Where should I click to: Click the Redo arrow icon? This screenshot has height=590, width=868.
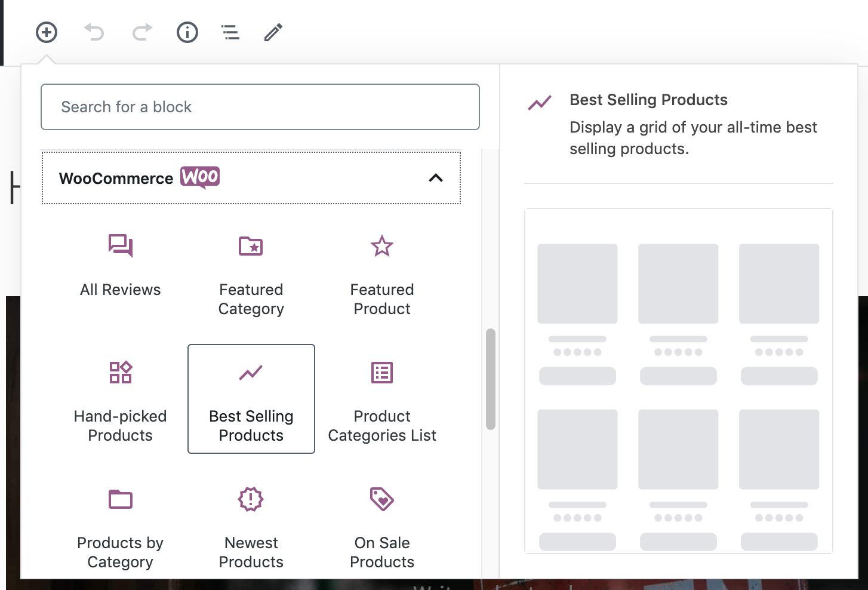[142, 32]
